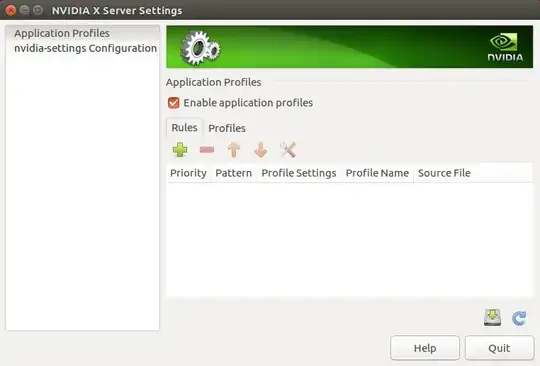Move rule up with the up arrow

(x=234, y=150)
